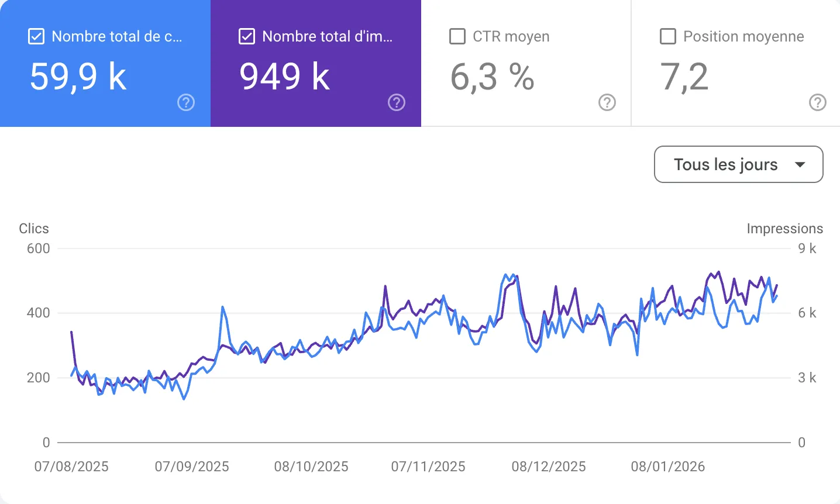This screenshot has width=840, height=504.
Task: Click the CTR moyen card title
Action: [511, 36]
